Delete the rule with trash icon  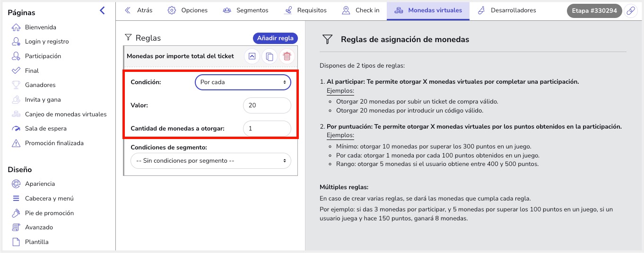point(287,56)
